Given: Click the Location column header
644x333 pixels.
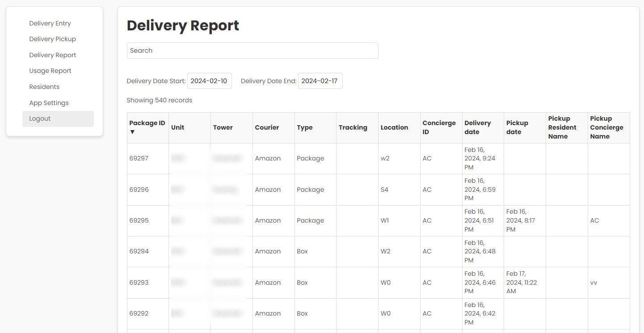Looking at the screenshot, I should pos(394,128).
